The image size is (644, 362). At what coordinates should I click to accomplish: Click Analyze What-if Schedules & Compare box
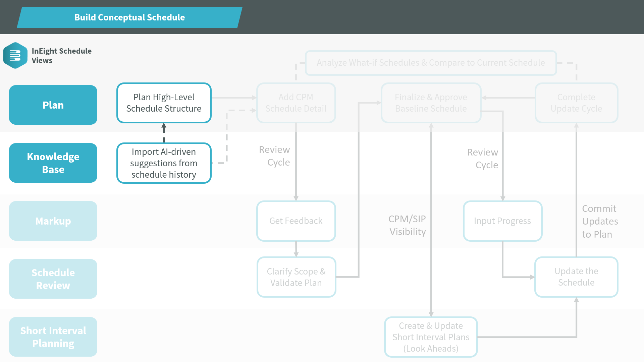coord(431,63)
